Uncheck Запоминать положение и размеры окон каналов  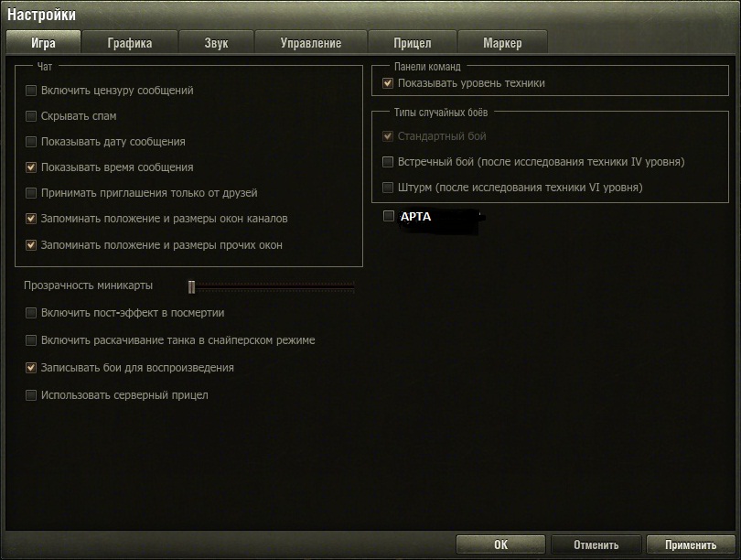click(31, 219)
